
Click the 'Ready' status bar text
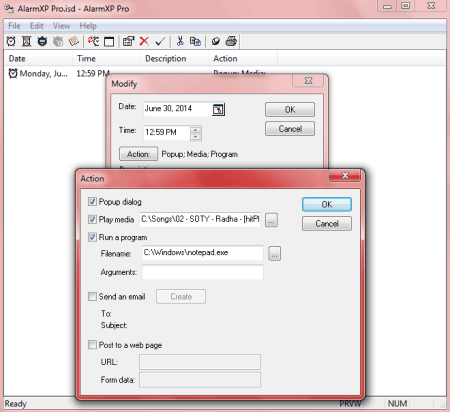click(16, 404)
